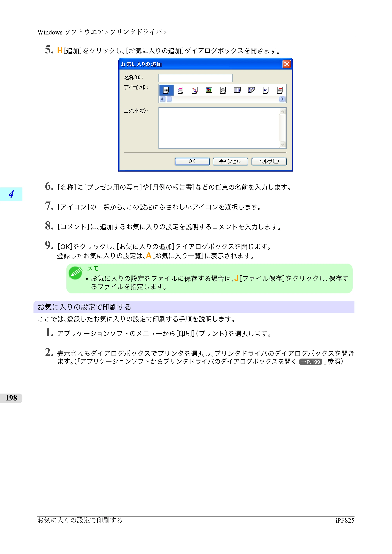
Task: Pick the crossed-out text document icon
Action: pyautogui.click(x=195, y=90)
